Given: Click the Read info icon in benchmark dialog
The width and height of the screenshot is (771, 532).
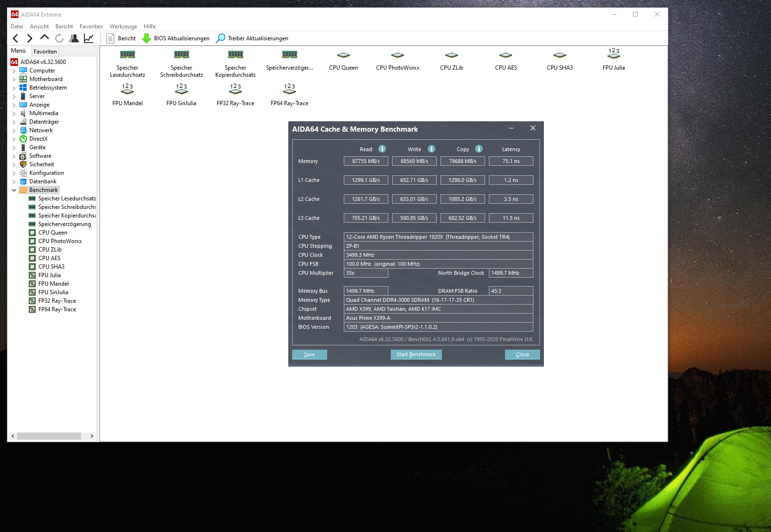Looking at the screenshot, I should [382, 149].
